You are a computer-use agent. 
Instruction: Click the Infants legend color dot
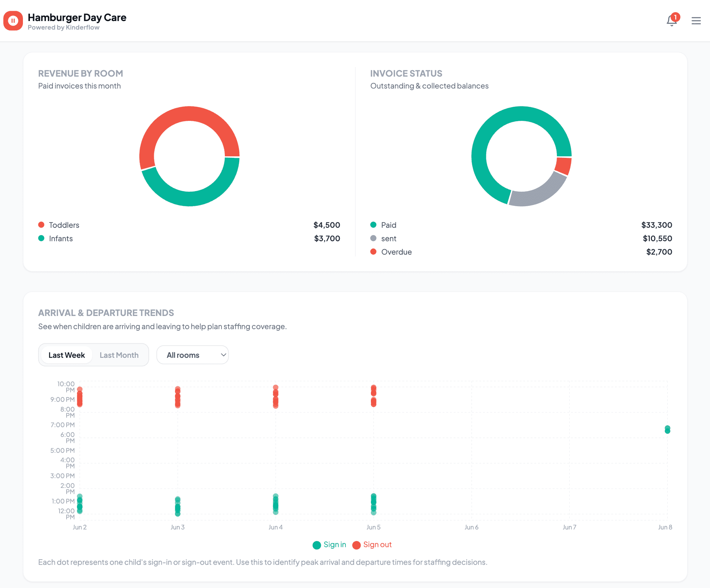[41, 238]
